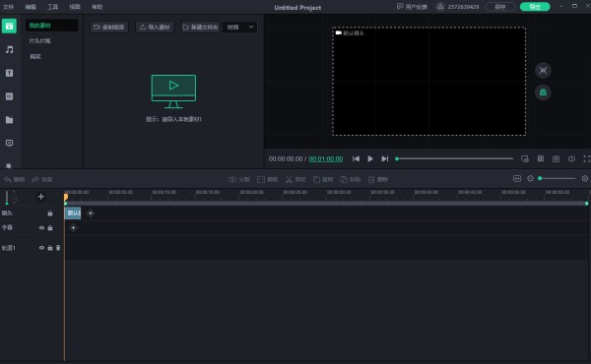This screenshot has width=591, height=364.
Task: Click the green export button
Action: click(535, 7)
